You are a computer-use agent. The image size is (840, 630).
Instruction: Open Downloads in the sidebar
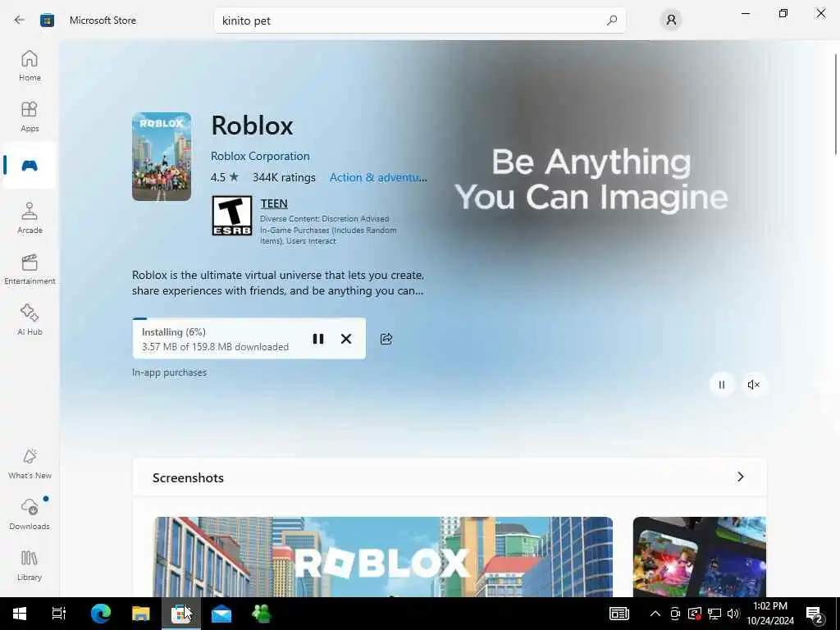(30, 514)
